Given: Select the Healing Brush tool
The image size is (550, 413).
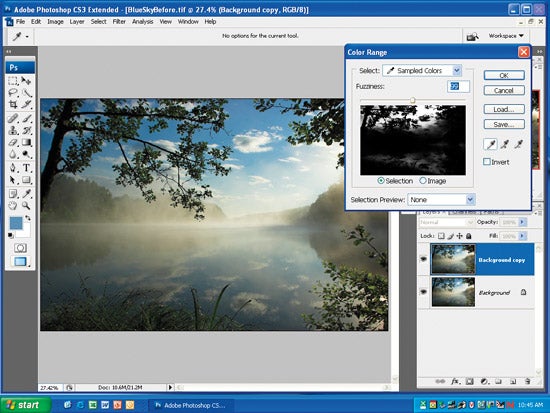Looking at the screenshot, I should coord(13,118).
